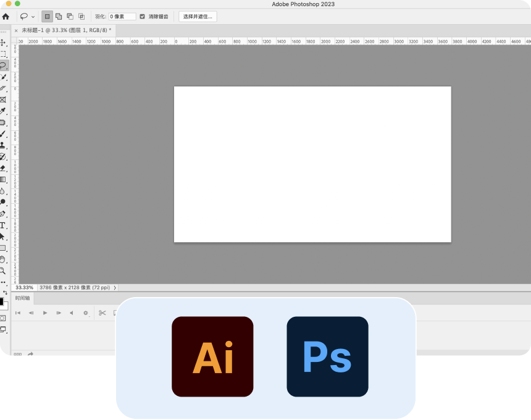Image resolution: width=531 pixels, height=420 pixels.
Task: Close the 未标题-1 document tab
Action: (16, 30)
